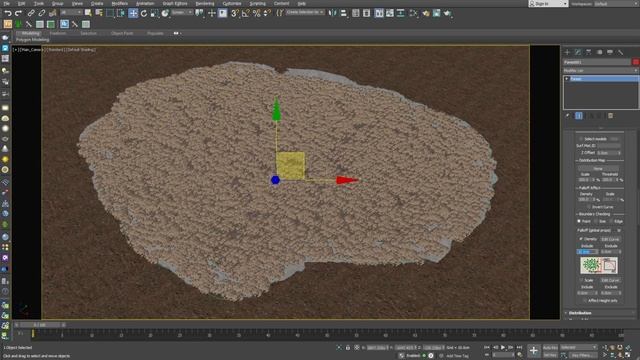Open the Rendering menu

pyautogui.click(x=205, y=3)
